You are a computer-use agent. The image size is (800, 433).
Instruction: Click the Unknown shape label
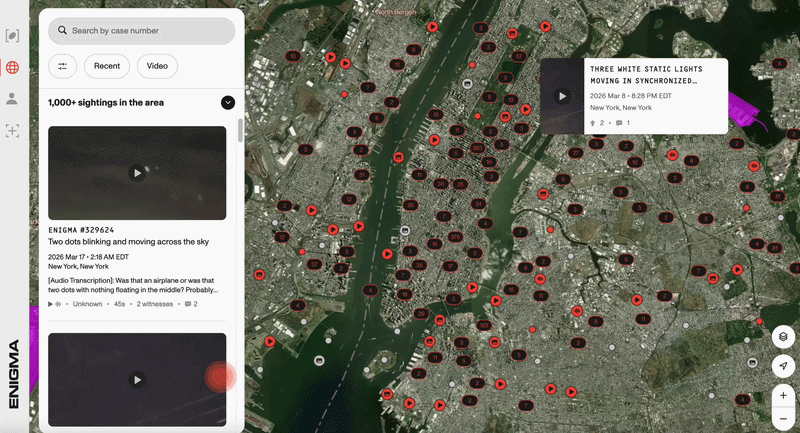[x=87, y=304]
